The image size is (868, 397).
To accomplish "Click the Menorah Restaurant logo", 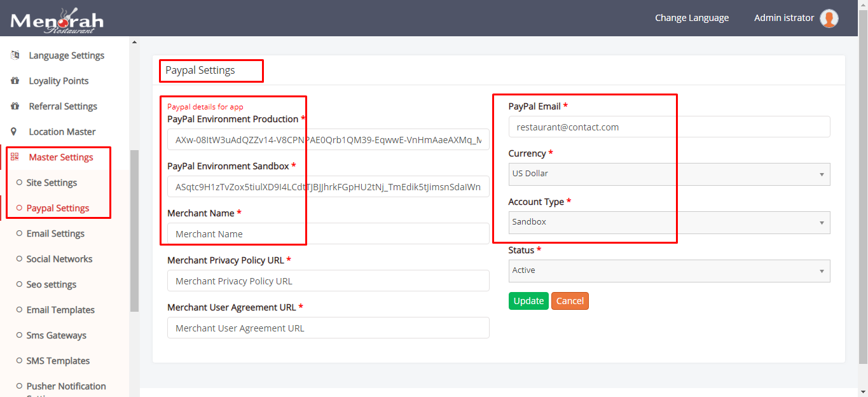I will coord(57,20).
